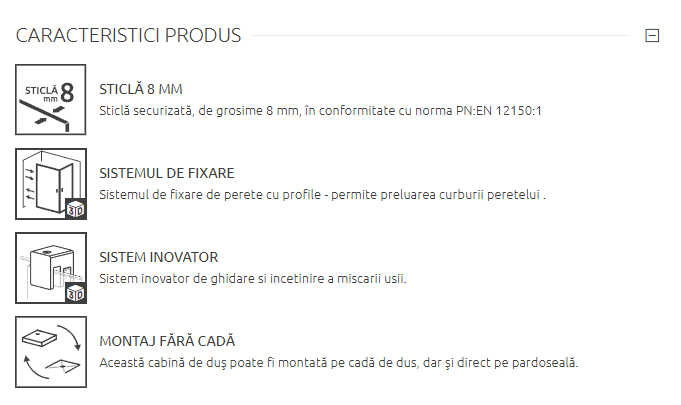
Task: Select the SISTEMUL DE FIXARE title
Action: (167, 173)
